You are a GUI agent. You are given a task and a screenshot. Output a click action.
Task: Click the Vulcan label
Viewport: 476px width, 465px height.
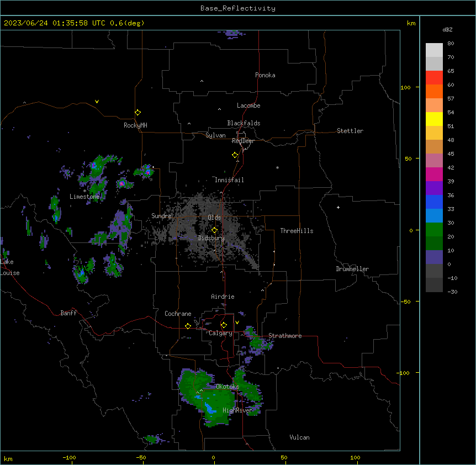point(299,437)
